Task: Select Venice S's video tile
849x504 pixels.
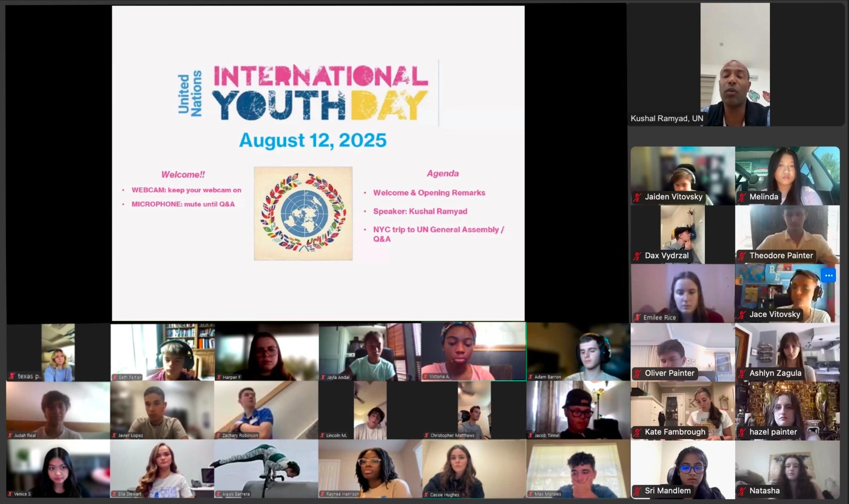Action: click(58, 469)
